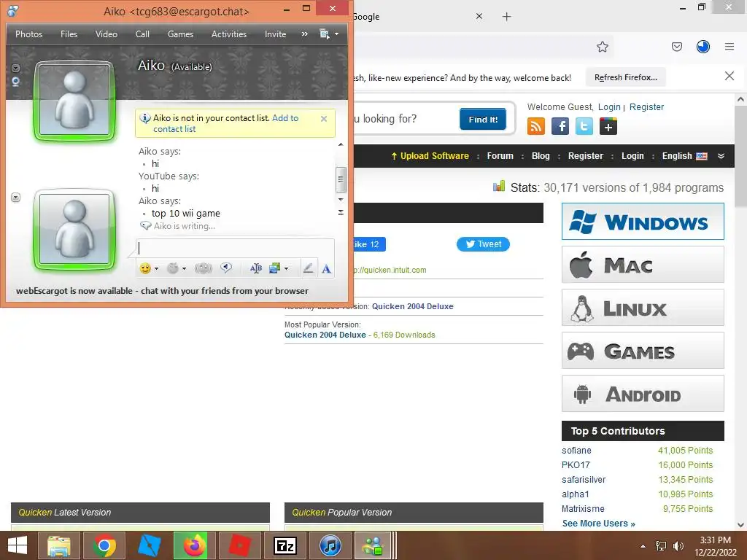
Task: Click the Find It! search button
Action: pyautogui.click(x=483, y=120)
